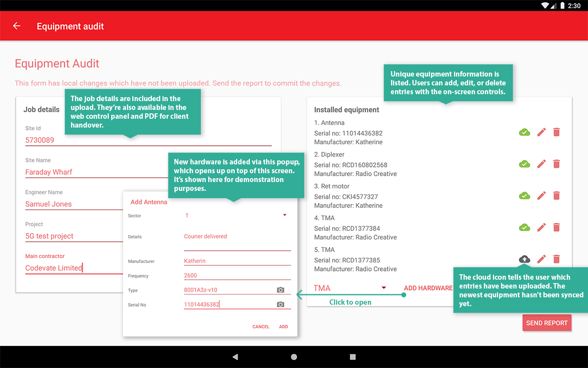
Task: Click the "5. TMA" list entry title
Action: tap(324, 250)
